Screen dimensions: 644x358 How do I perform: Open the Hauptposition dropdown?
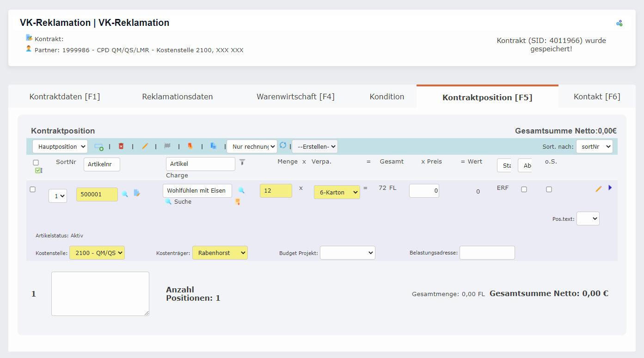60,146
